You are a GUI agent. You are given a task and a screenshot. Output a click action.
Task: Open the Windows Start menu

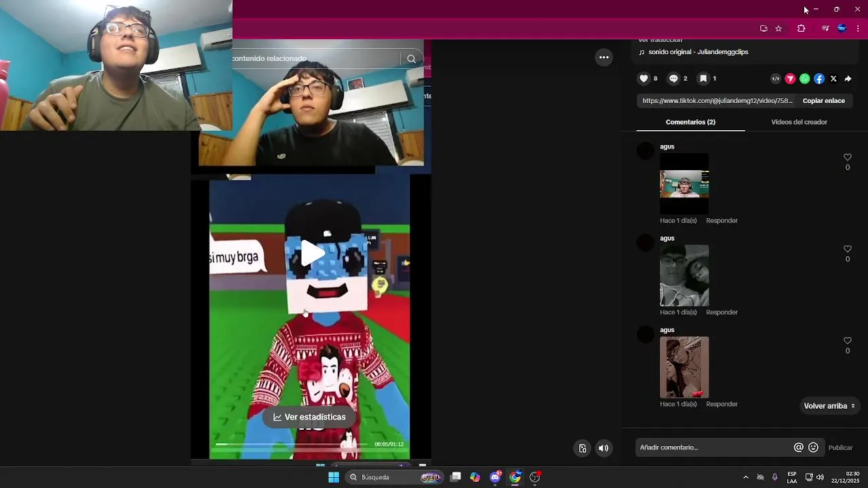(334, 477)
